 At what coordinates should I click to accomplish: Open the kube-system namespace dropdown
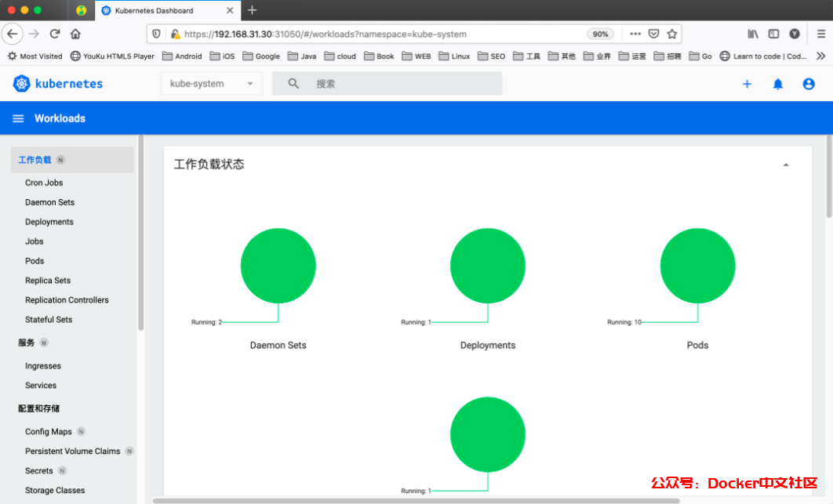pos(212,84)
